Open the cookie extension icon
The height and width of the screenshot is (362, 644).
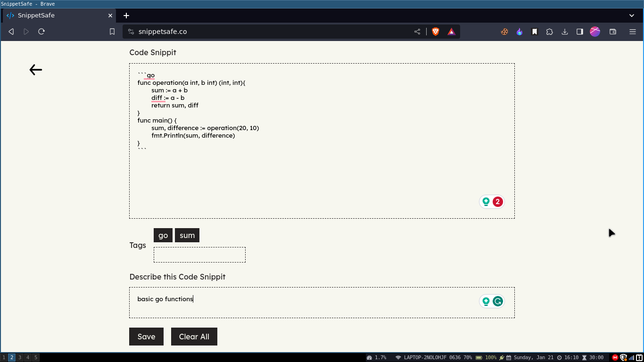[504, 32]
